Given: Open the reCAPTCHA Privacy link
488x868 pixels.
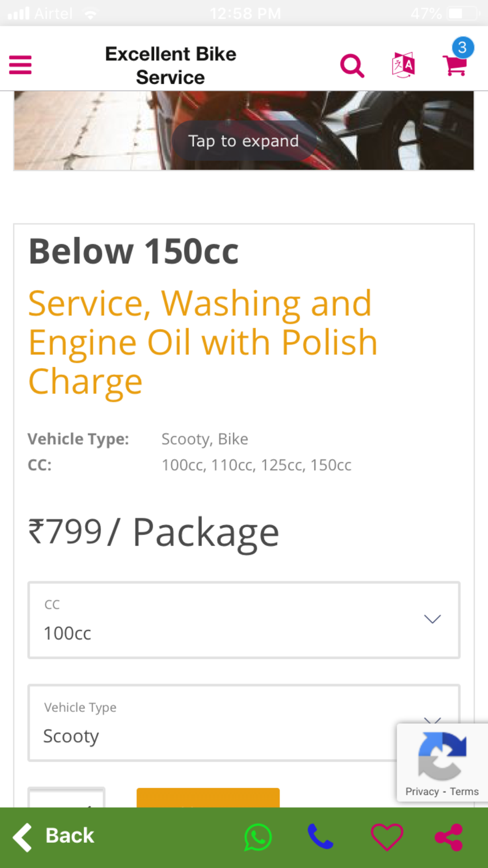Looking at the screenshot, I should coord(422,791).
